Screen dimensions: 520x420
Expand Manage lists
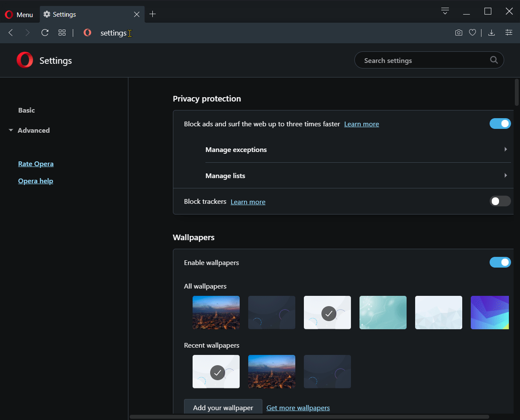pos(358,176)
